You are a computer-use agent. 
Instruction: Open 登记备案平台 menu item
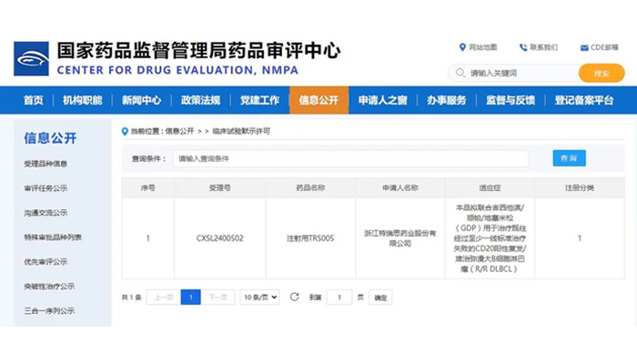click(x=584, y=100)
